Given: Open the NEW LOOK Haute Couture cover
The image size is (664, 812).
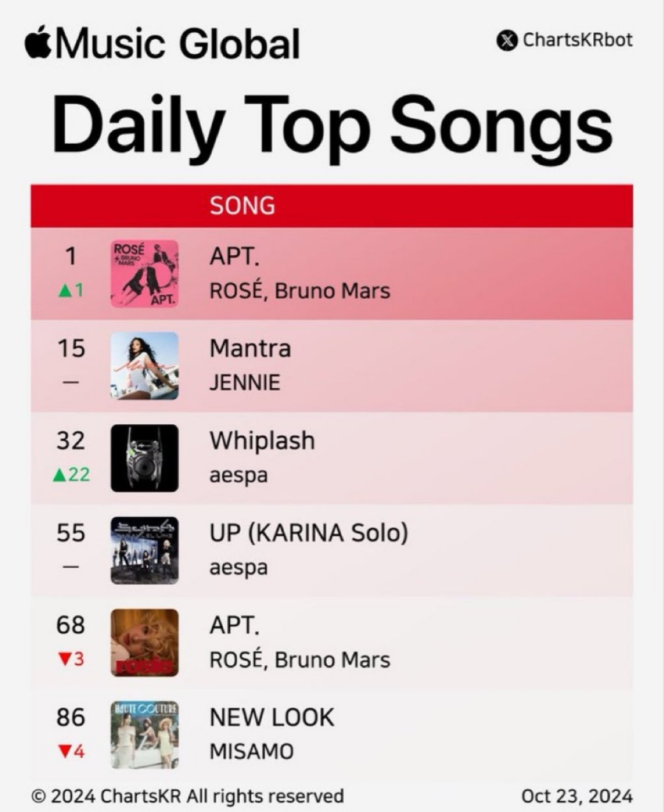Looking at the screenshot, I should point(145,735).
